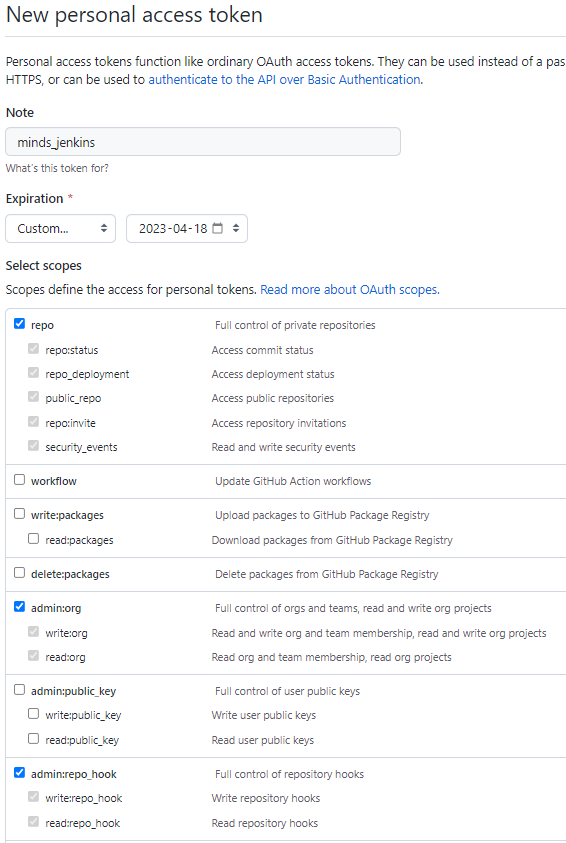Check the write:packages scope

(19, 514)
